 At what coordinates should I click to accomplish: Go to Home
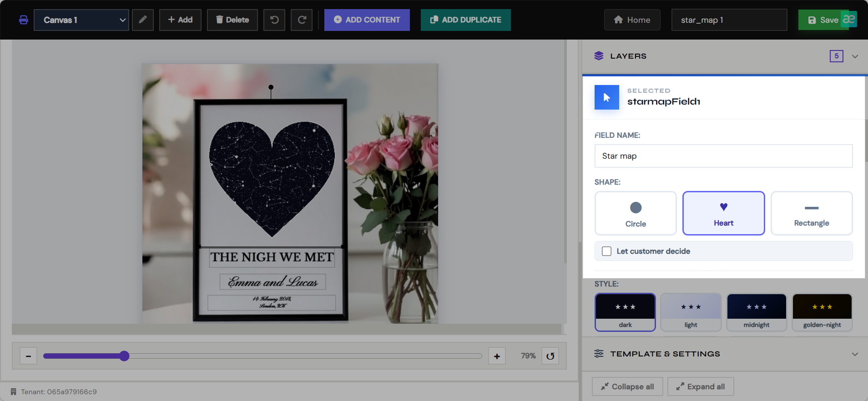(x=632, y=20)
